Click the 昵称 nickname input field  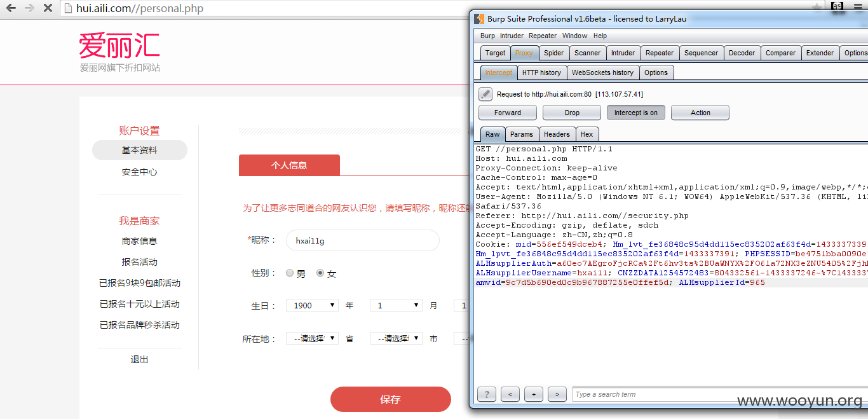363,240
